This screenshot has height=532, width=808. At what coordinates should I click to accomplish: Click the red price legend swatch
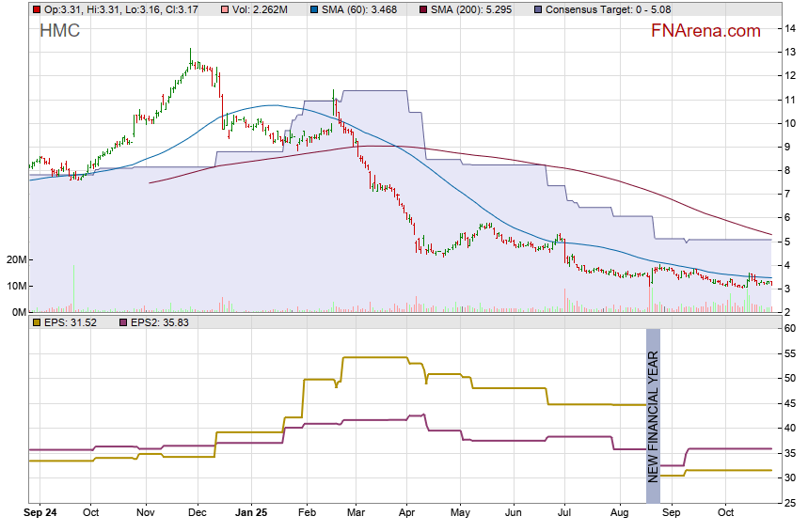click(37, 8)
